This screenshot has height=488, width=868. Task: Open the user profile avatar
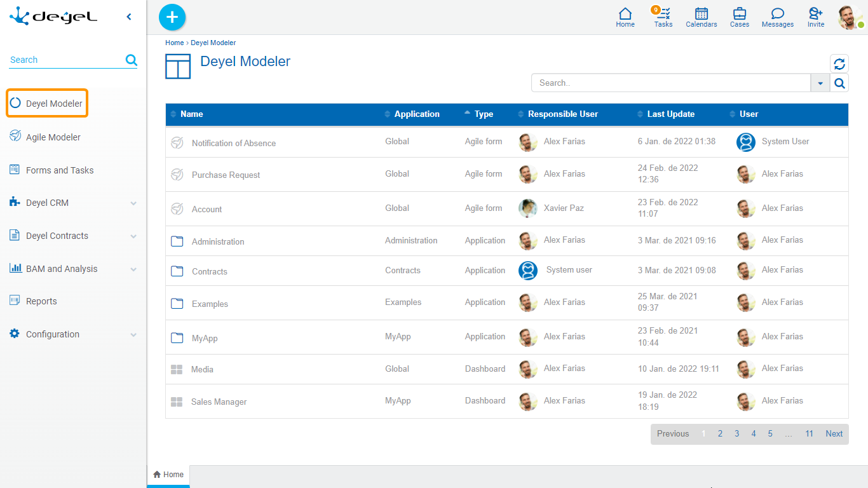pyautogui.click(x=850, y=17)
